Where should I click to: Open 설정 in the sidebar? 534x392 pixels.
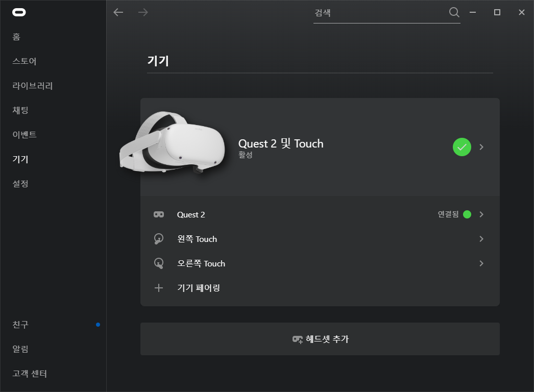[x=20, y=184]
